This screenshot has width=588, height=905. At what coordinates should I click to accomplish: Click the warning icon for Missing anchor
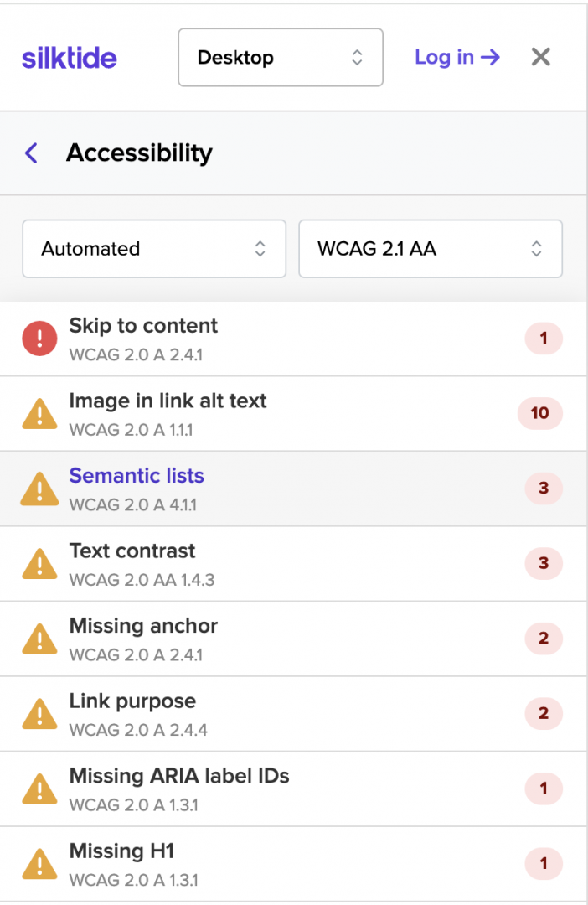39,639
